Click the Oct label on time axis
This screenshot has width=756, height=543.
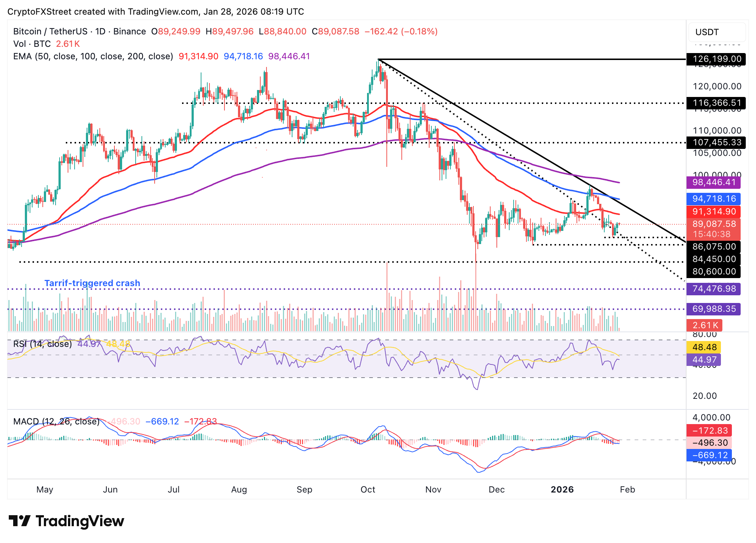[x=368, y=490]
